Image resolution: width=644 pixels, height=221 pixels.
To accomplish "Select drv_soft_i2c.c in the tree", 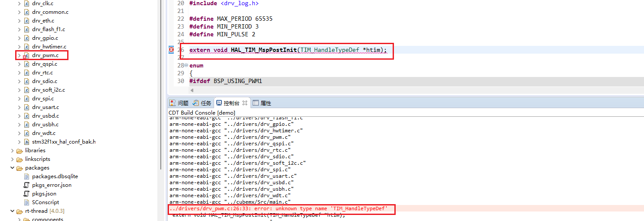I will 49,90.
